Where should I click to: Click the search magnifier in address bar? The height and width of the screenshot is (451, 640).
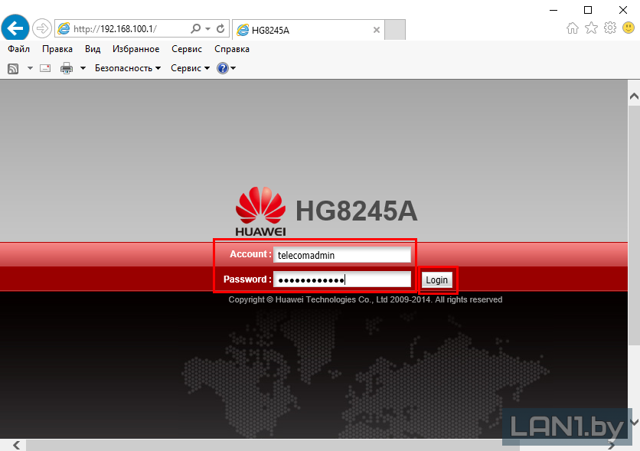pyautogui.click(x=196, y=29)
